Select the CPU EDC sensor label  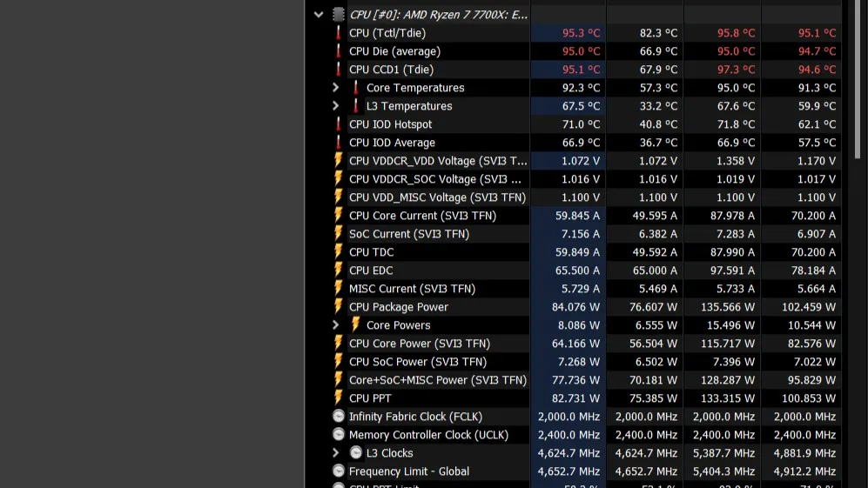pyautogui.click(x=371, y=271)
